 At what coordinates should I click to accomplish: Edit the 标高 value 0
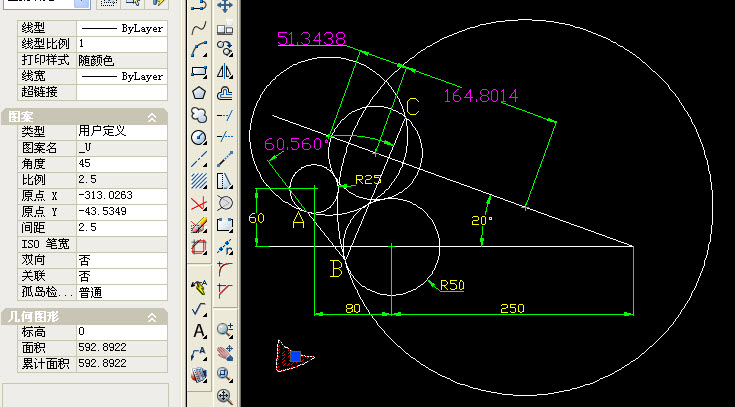(122, 332)
